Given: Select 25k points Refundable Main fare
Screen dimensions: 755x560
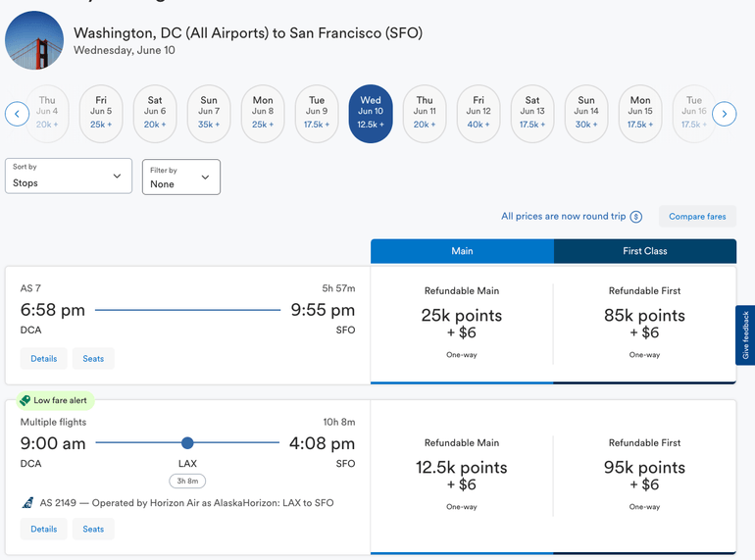Looking at the screenshot, I should click(x=462, y=324).
